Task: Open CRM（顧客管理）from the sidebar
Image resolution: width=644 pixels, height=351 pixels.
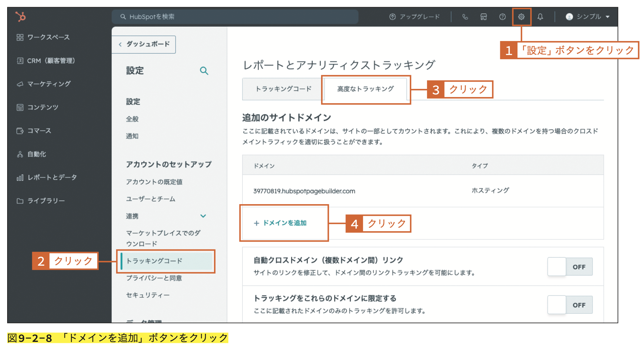Action: 46,61
